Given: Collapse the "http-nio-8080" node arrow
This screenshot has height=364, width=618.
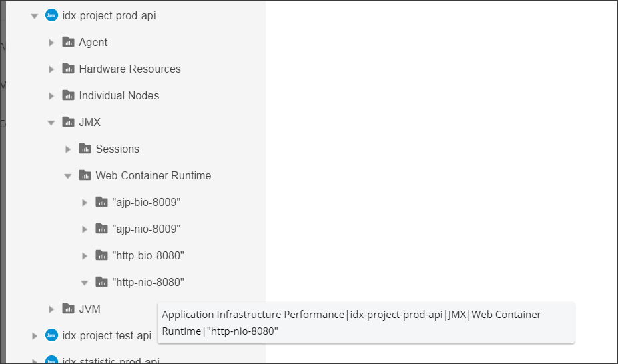Looking at the screenshot, I should (x=85, y=283).
